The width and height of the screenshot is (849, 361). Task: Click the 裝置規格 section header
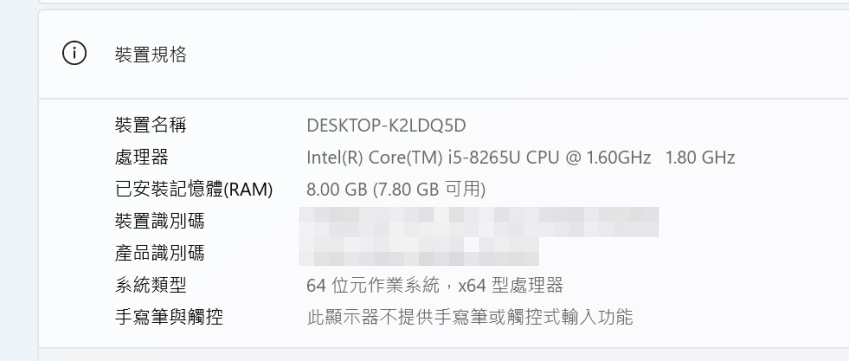pyautogui.click(x=443, y=54)
